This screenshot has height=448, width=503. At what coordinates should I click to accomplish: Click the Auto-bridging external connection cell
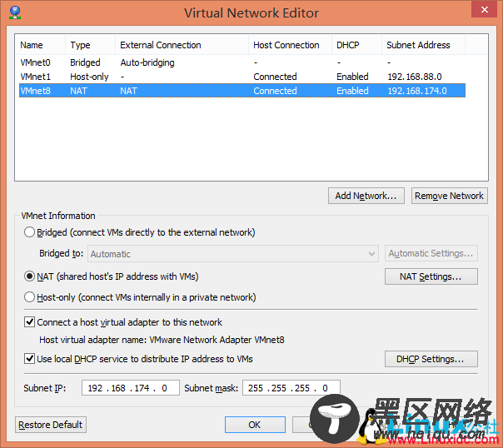tap(147, 62)
